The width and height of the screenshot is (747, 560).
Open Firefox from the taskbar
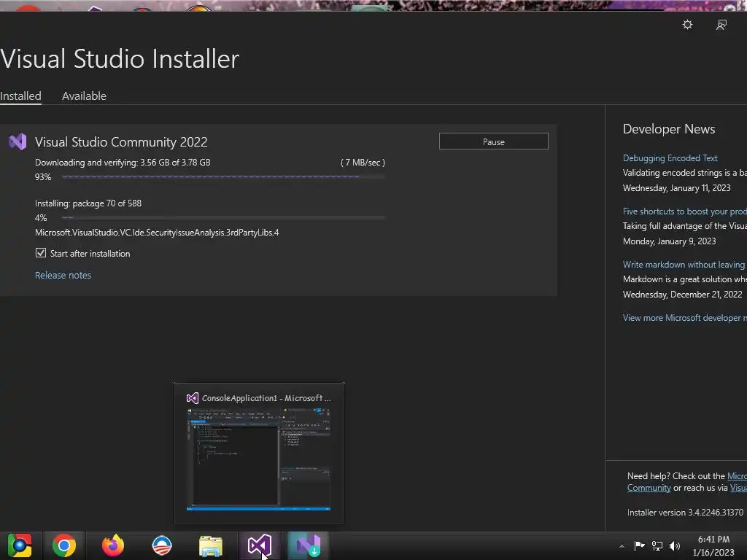(x=113, y=545)
